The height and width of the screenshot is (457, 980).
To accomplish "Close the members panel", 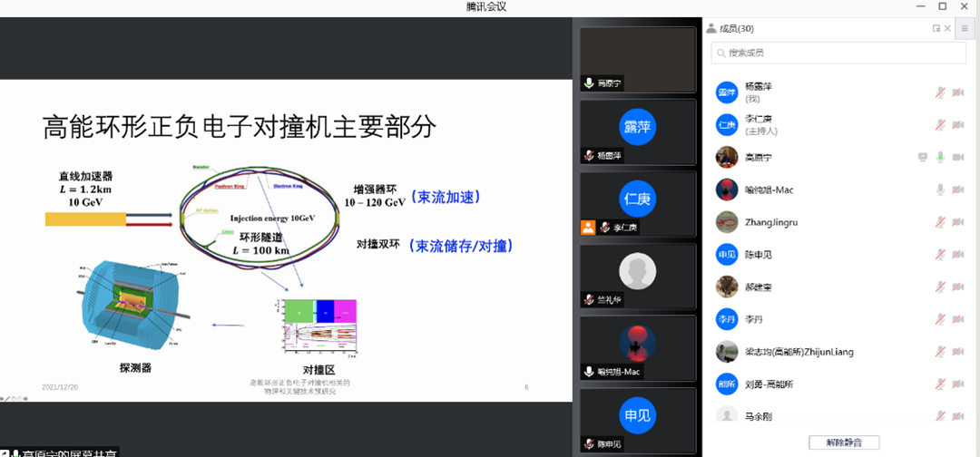I will 948,28.
